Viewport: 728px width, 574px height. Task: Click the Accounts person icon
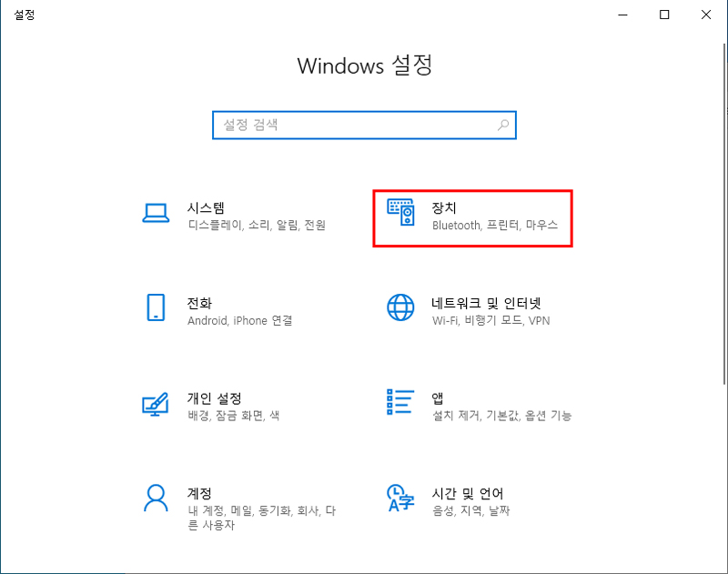tap(156, 498)
